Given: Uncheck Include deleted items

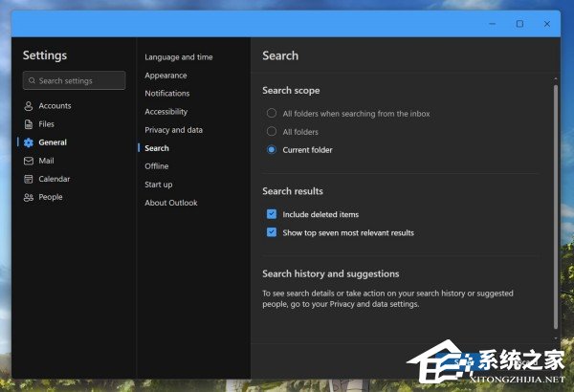Looking at the screenshot, I should [272, 214].
